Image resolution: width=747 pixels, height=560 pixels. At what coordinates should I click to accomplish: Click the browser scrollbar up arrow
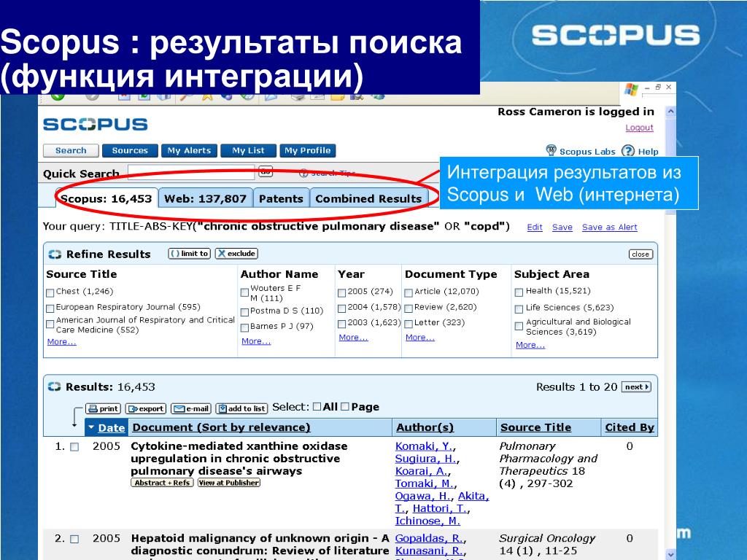(x=671, y=112)
